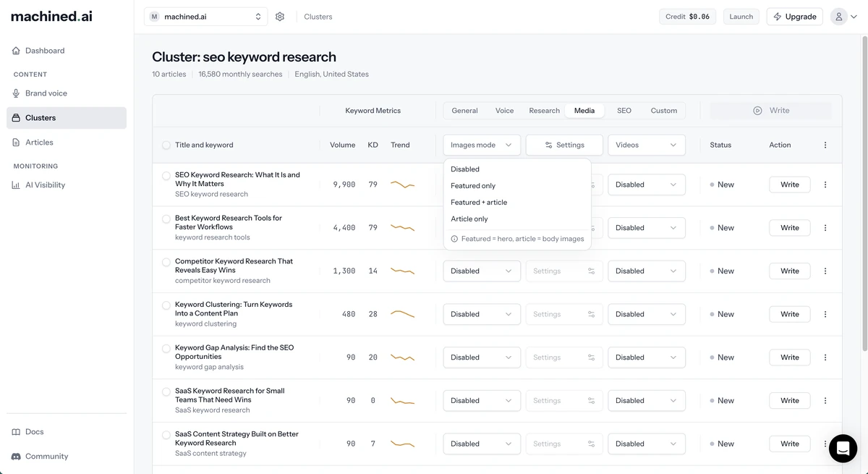Viewport: 868px width, 474px height.
Task: Click the Docs book icon
Action: click(x=16, y=432)
